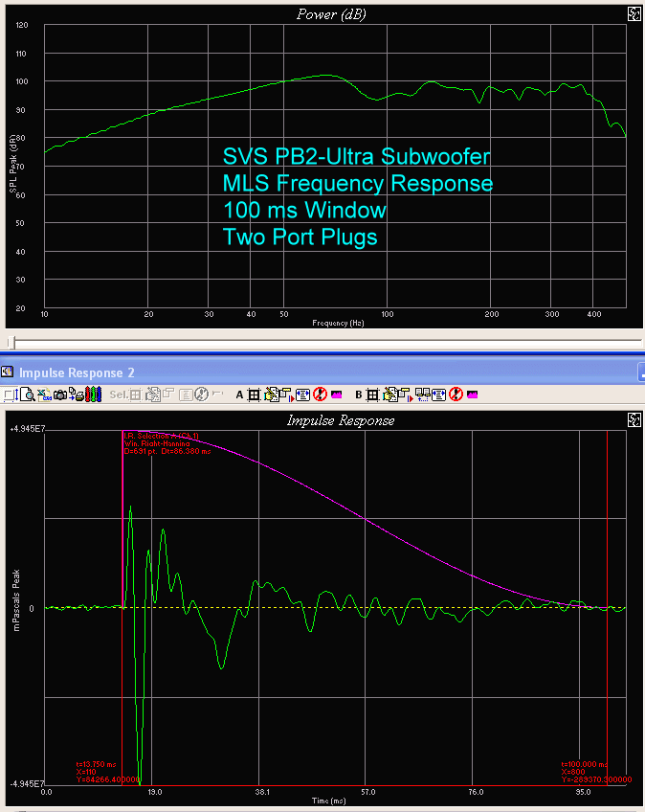Click the Impulse Response 2 title bar
Viewport: 645px width, 812px height.
click(x=322, y=372)
